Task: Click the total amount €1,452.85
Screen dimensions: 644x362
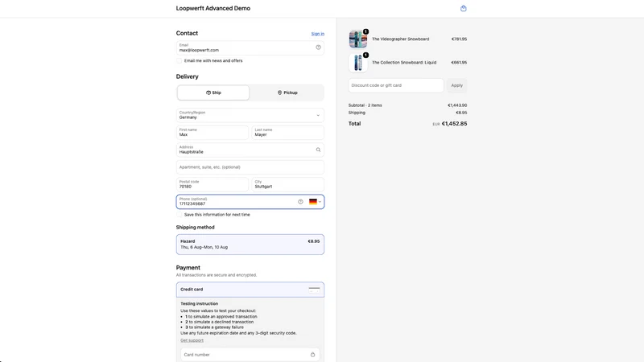Action: (454, 124)
